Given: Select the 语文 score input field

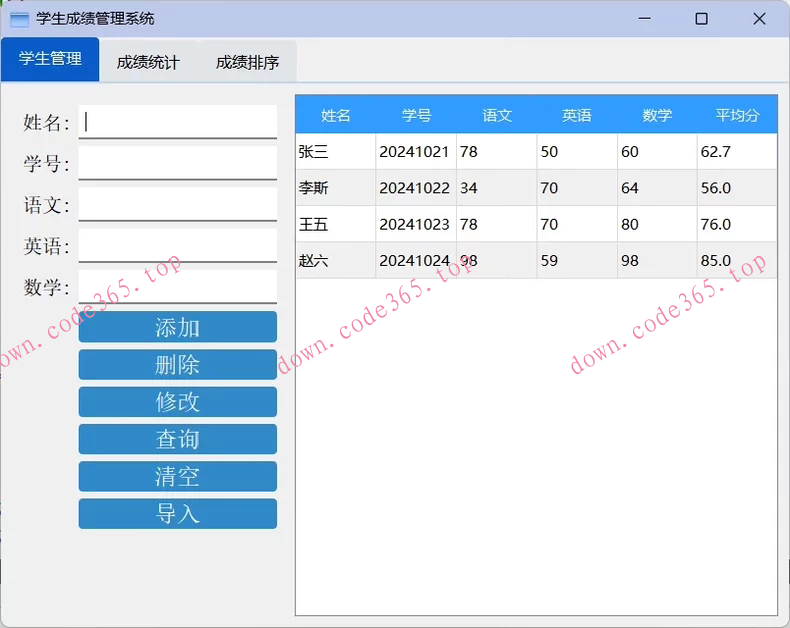Looking at the screenshot, I should (x=177, y=204).
